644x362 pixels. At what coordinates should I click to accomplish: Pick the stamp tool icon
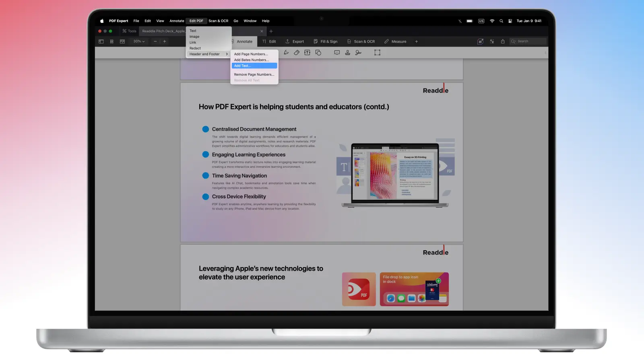348,53
